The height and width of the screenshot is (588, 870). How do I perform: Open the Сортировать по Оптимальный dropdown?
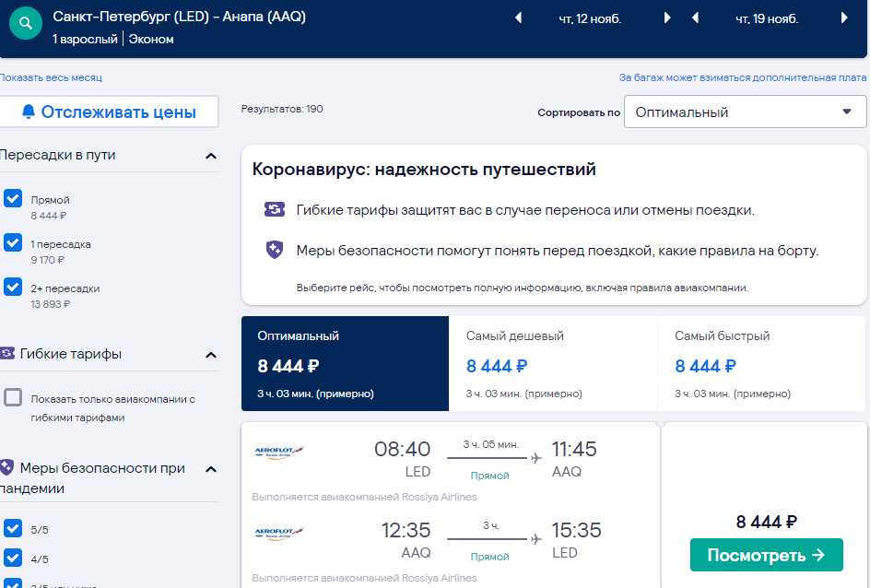(746, 112)
